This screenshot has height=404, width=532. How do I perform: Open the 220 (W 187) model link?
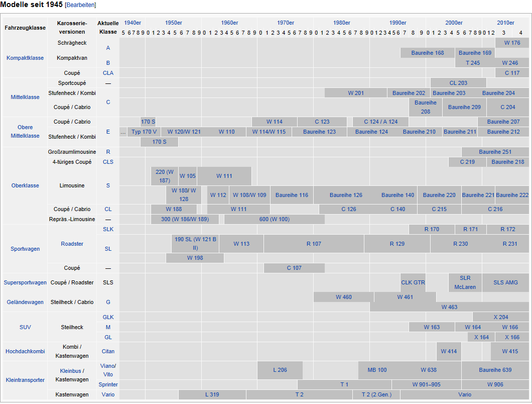165,176
